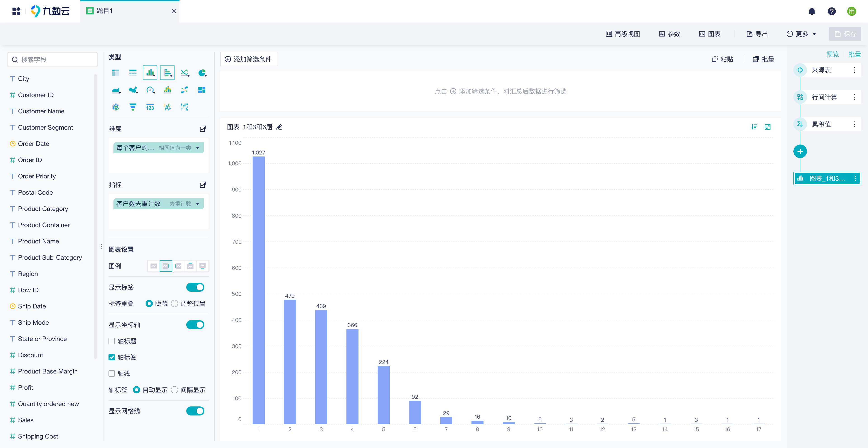Open the 每个客户的 dimension field dropdown
The image size is (868, 448).
(x=198, y=148)
